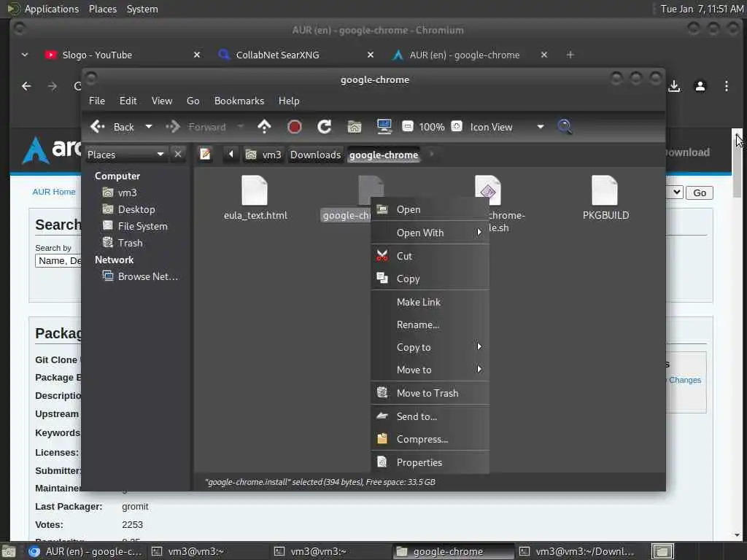
Task: Click the AUR Home link
Action: [x=54, y=192]
